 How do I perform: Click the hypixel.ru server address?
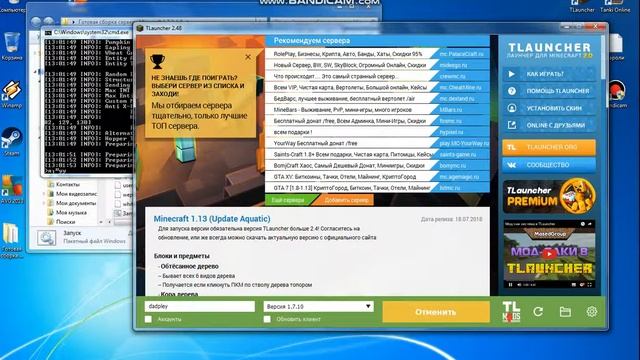tap(451, 132)
